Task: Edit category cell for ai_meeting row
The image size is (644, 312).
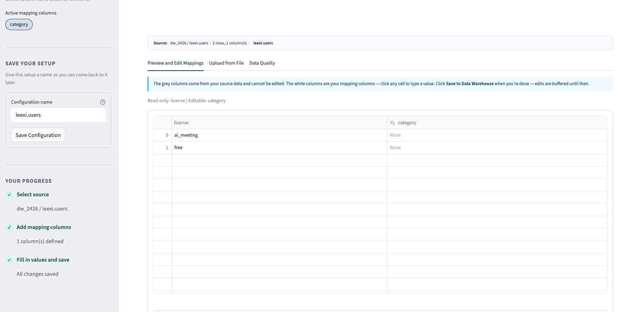Action: [x=497, y=135]
